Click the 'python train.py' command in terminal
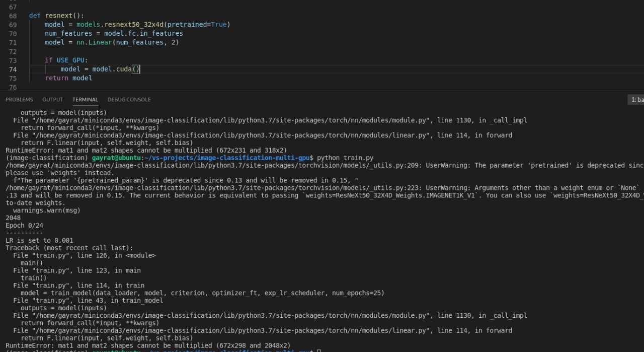This screenshot has height=352, width=644. [x=345, y=158]
